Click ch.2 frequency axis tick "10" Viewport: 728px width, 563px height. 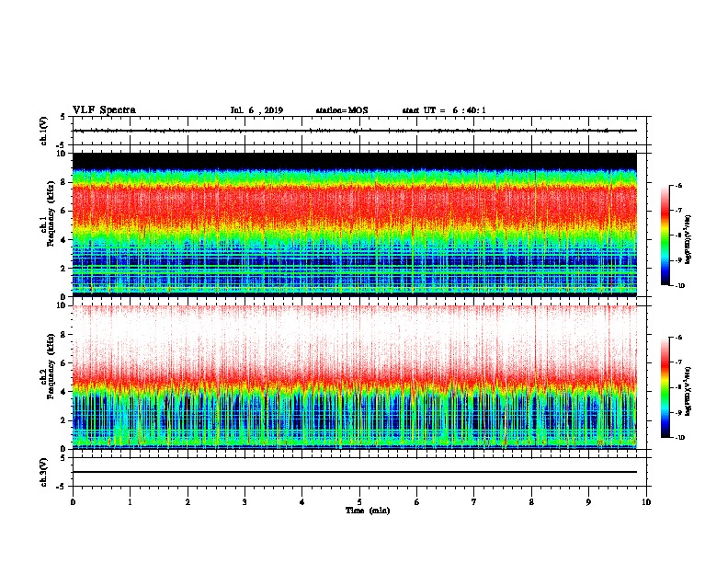click(62, 305)
